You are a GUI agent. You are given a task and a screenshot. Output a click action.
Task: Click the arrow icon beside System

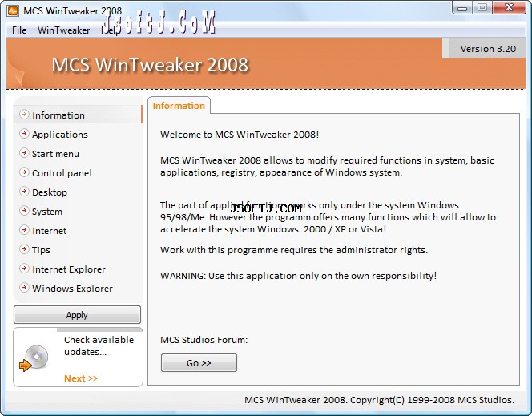(x=24, y=211)
